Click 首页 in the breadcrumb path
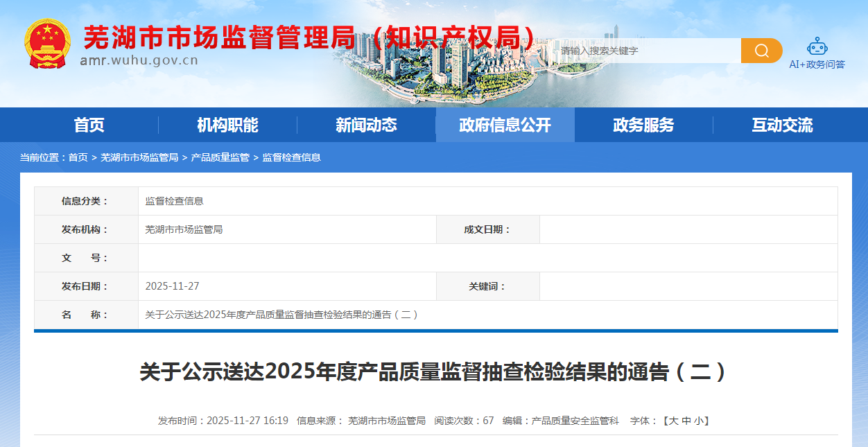 click(x=78, y=158)
